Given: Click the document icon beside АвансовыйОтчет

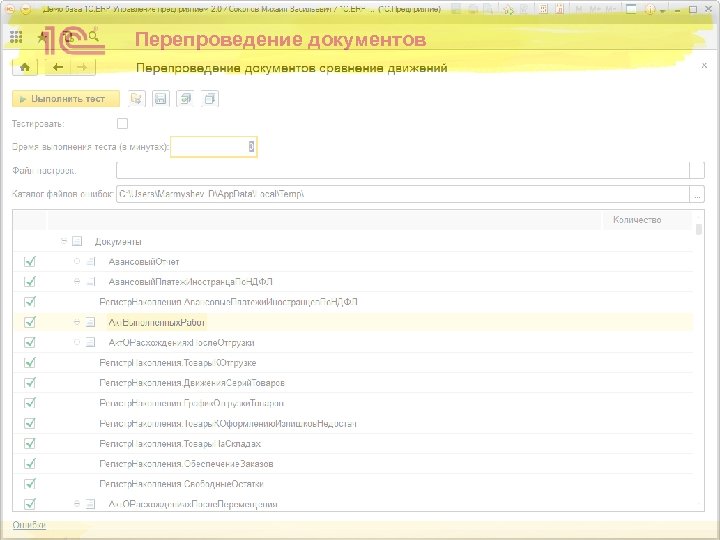Looking at the screenshot, I should (x=91, y=262).
